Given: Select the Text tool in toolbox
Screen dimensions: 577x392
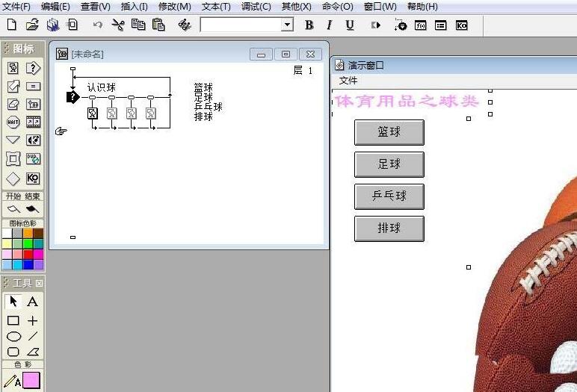Looking at the screenshot, I should point(33,302).
